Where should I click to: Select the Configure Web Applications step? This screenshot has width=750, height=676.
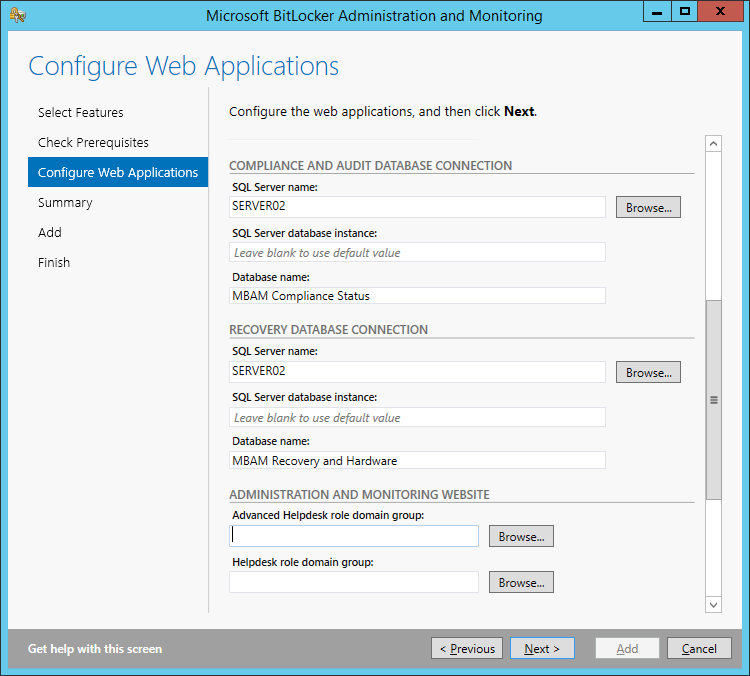[x=118, y=172]
